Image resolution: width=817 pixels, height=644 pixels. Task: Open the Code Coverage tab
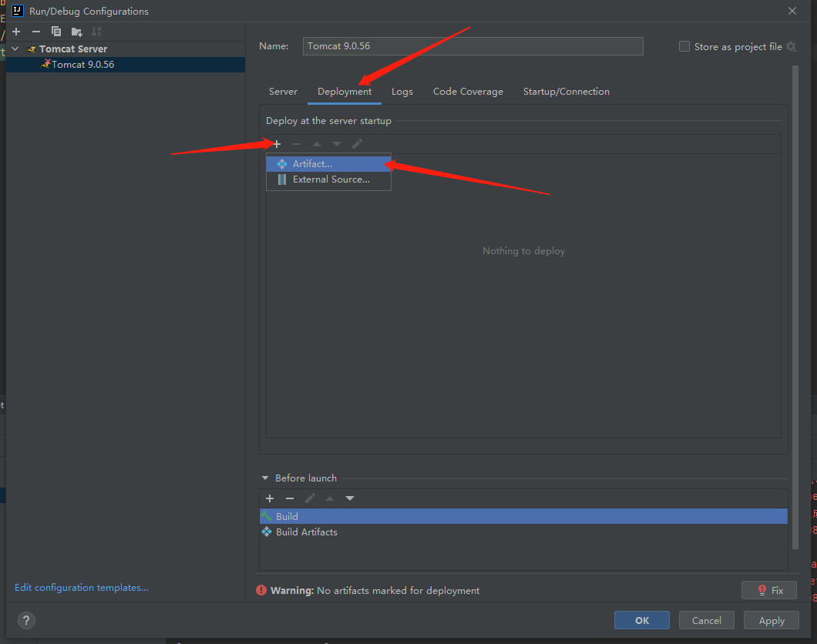click(468, 92)
